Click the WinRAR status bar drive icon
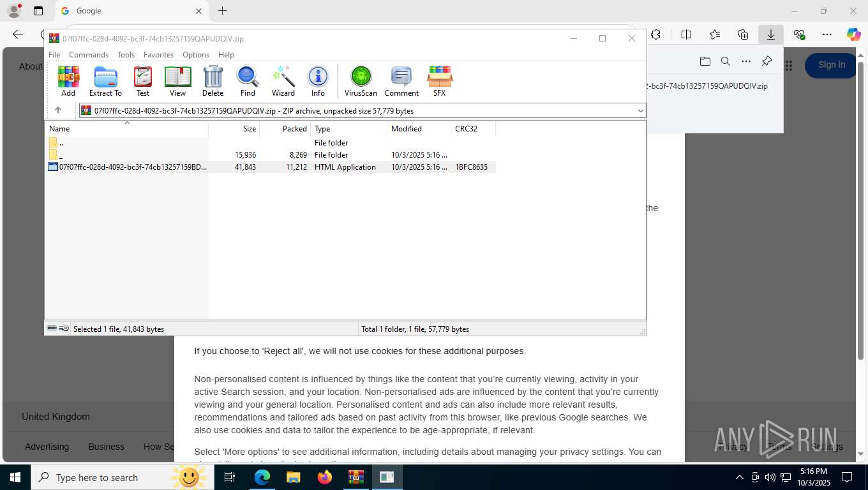The height and width of the screenshot is (490, 868). tap(52, 329)
